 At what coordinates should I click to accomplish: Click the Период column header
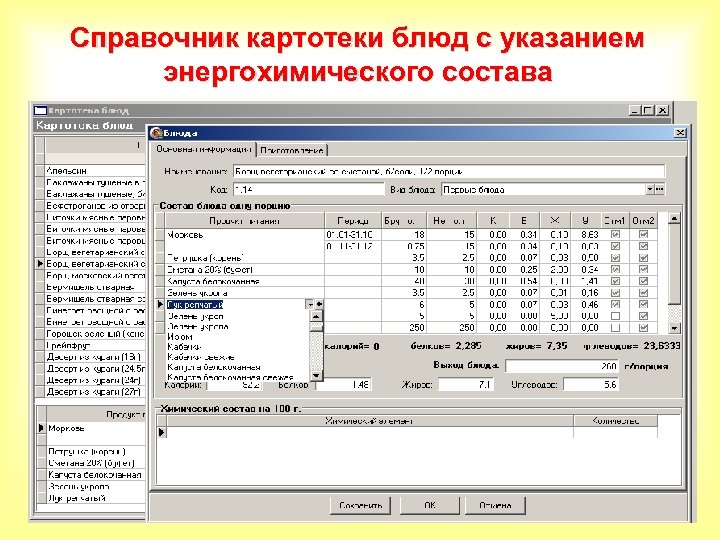click(x=353, y=221)
